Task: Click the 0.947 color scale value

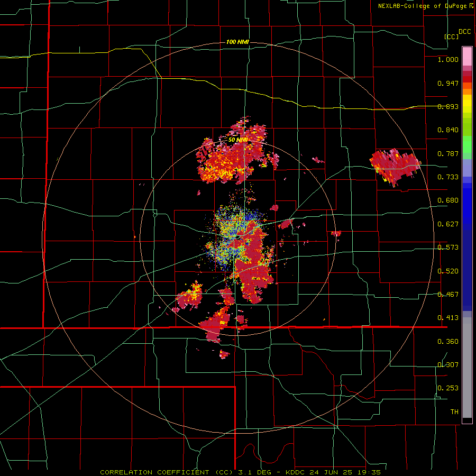Action: pyautogui.click(x=448, y=83)
